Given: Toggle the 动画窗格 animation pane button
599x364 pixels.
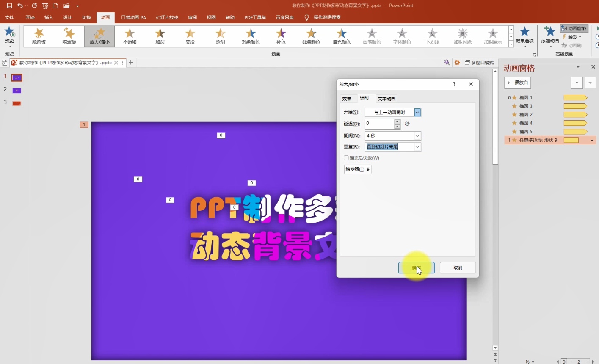Looking at the screenshot, I should [574, 28].
